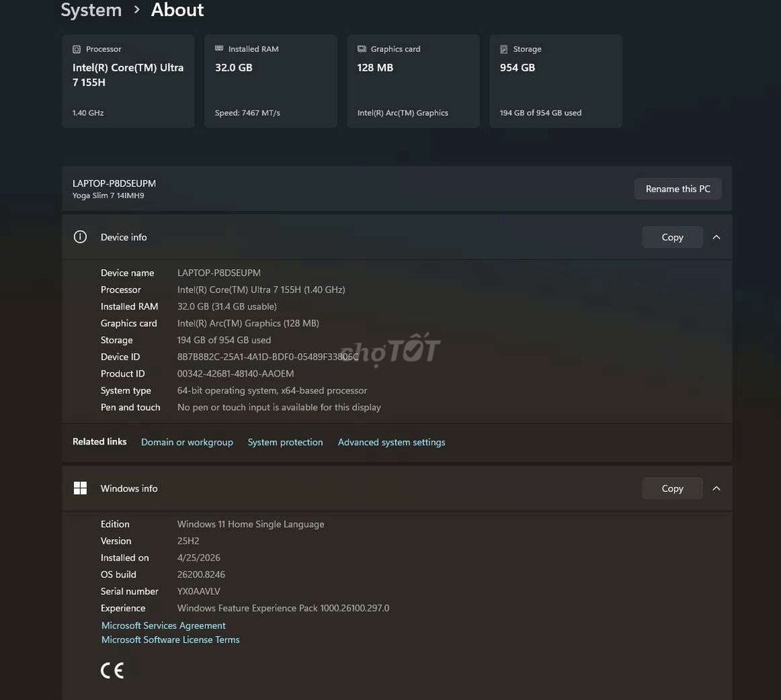Click the Windows logo icon
The height and width of the screenshot is (700, 781).
click(x=80, y=489)
